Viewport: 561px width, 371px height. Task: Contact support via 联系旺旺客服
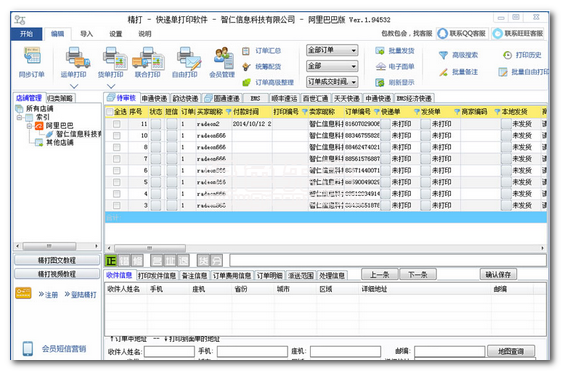click(518, 34)
